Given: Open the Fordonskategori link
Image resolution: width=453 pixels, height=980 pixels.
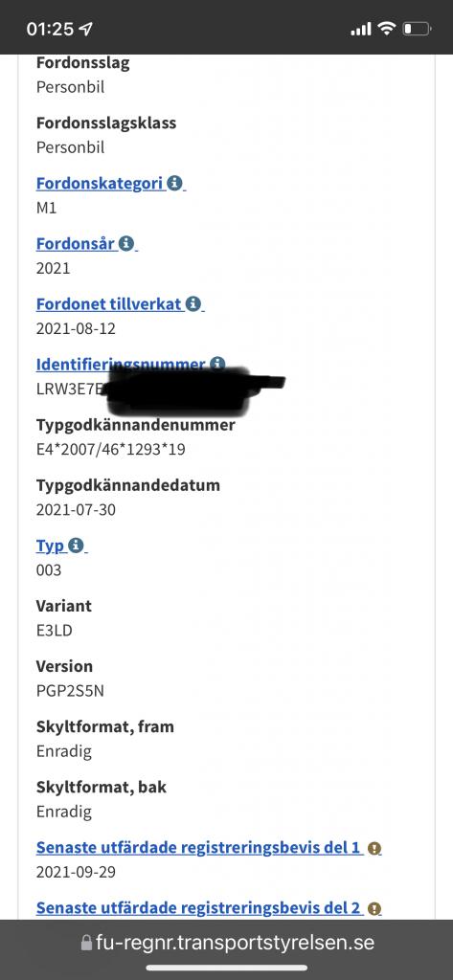Looking at the screenshot, I should pyautogui.click(x=101, y=184).
